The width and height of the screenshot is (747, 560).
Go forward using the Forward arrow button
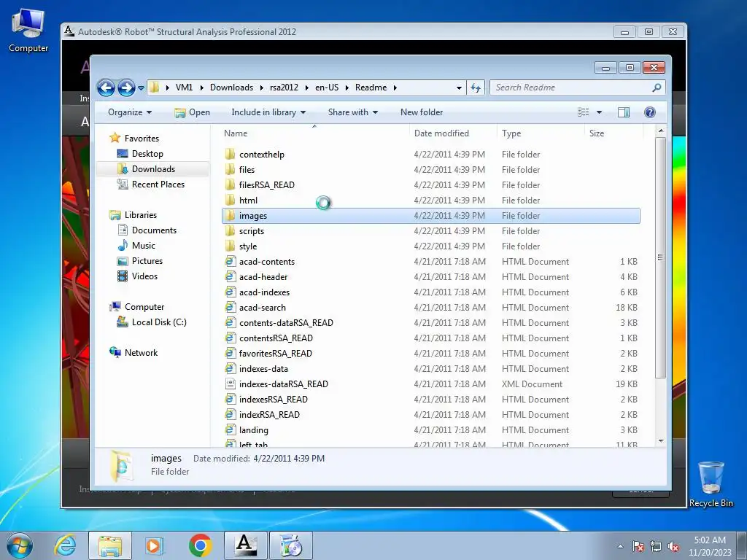pyautogui.click(x=126, y=87)
